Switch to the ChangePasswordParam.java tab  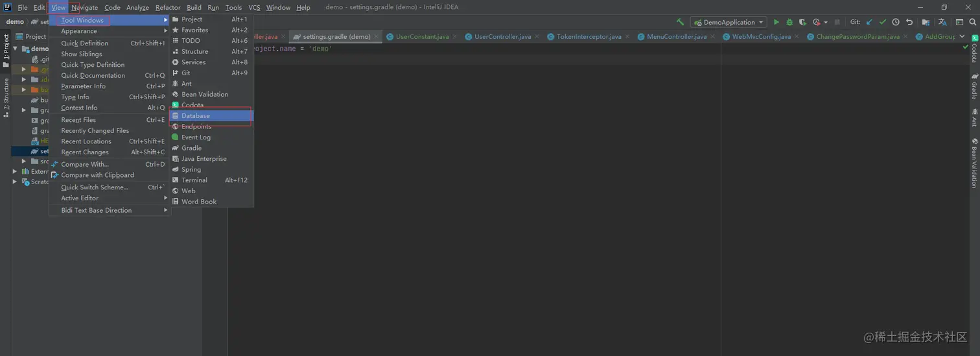coord(857,37)
